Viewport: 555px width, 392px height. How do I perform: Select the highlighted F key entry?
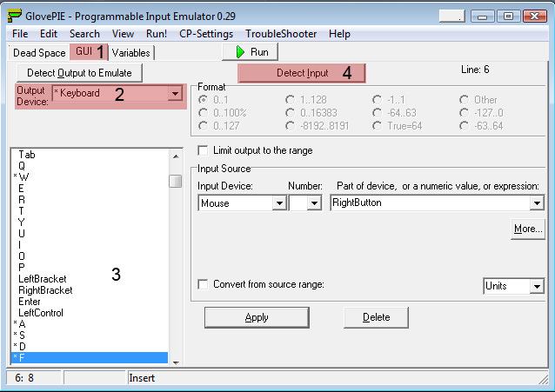point(90,358)
